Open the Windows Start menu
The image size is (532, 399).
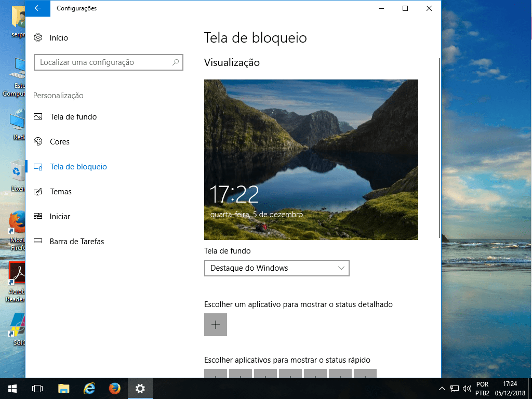click(x=12, y=388)
